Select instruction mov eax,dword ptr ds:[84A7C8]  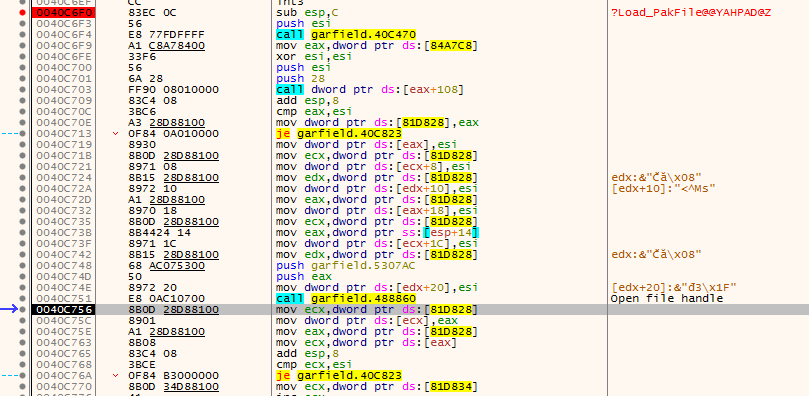tap(377, 45)
